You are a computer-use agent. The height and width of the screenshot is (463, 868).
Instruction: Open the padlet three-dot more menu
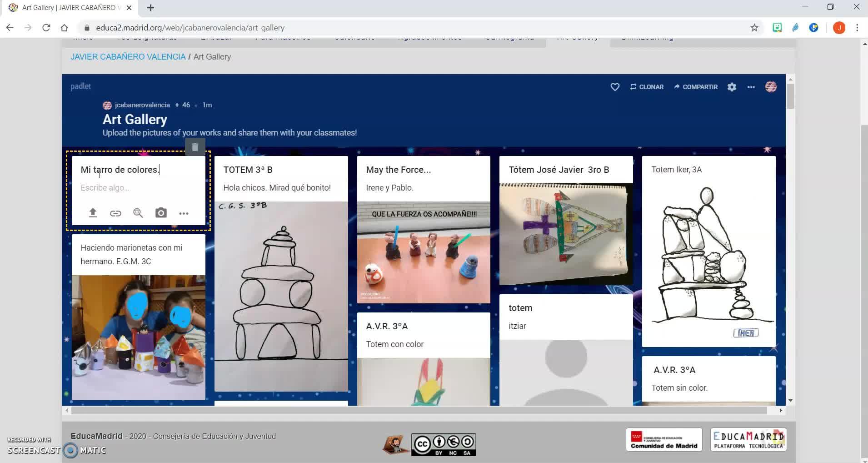[751, 87]
